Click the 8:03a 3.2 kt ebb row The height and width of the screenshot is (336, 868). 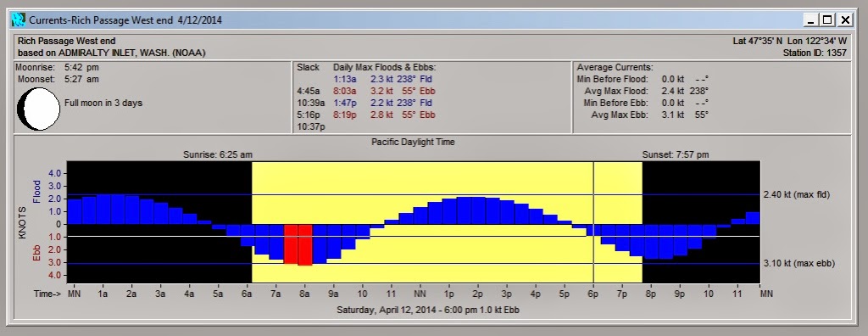click(x=384, y=91)
